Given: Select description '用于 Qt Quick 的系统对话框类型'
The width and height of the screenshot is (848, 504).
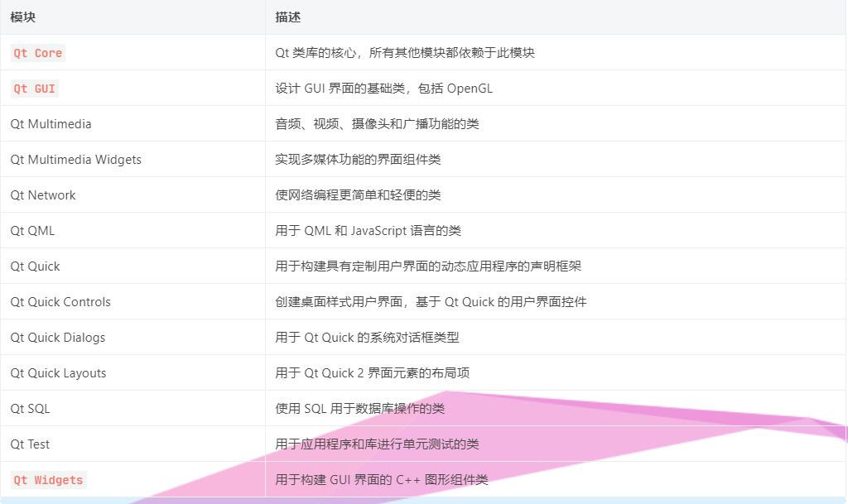Looking at the screenshot, I should (x=367, y=338).
